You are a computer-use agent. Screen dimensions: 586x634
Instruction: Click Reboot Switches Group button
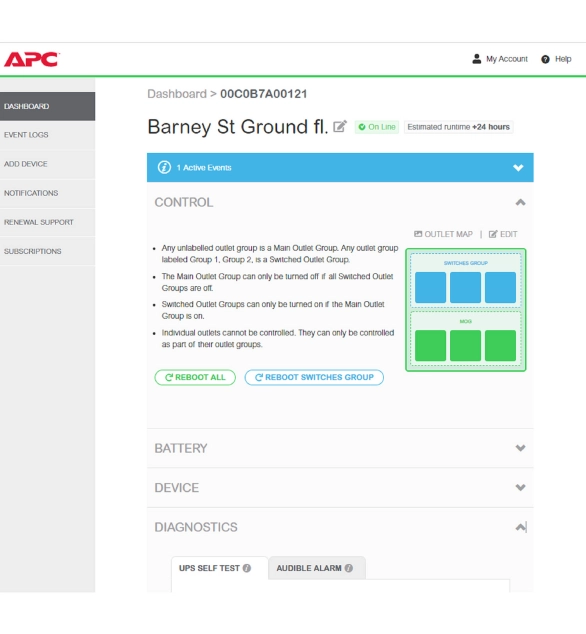pos(314,377)
